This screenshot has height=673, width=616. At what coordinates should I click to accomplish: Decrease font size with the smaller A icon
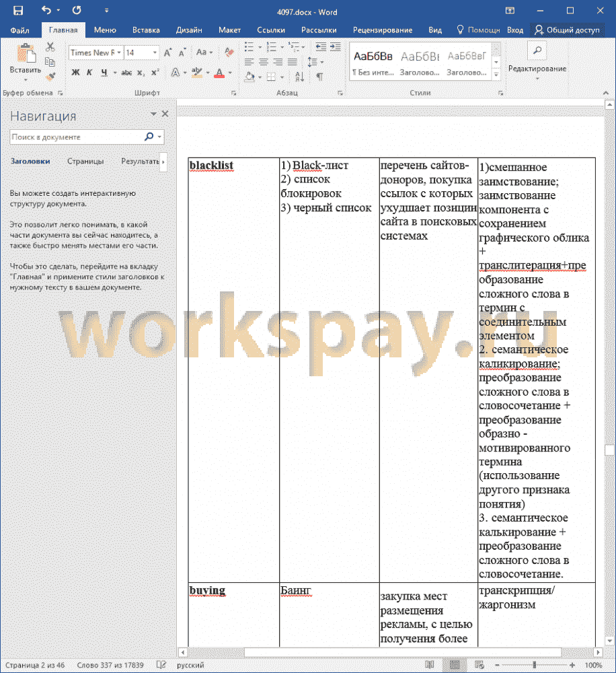tap(182, 52)
